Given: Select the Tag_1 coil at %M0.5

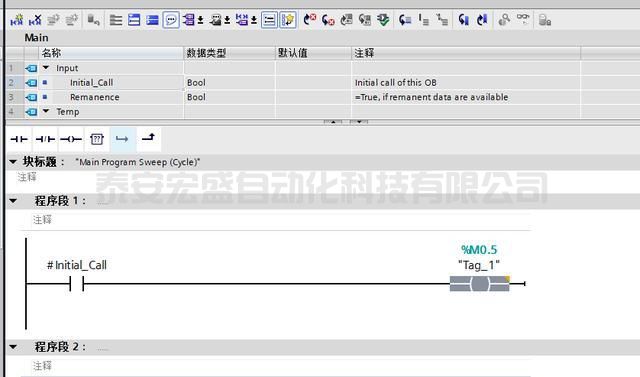Looking at the screenshot, I should pos(480,284).
